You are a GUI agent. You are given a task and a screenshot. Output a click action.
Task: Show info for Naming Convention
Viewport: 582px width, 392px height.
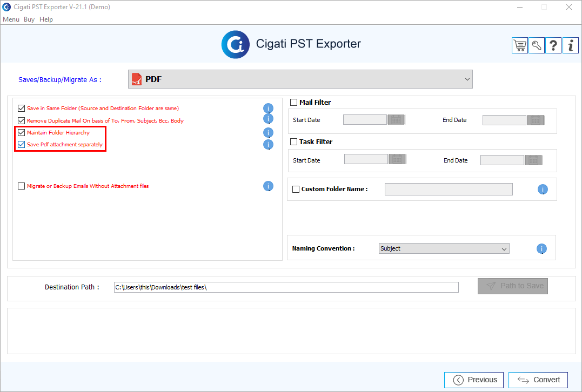pyautogui.click(x=541, y=248)
